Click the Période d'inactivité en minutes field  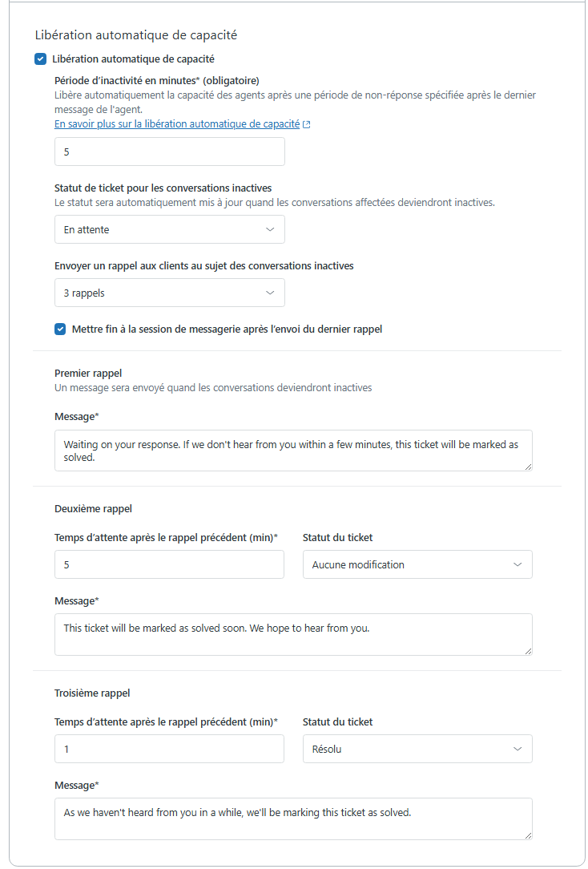[x=169, y=152]
